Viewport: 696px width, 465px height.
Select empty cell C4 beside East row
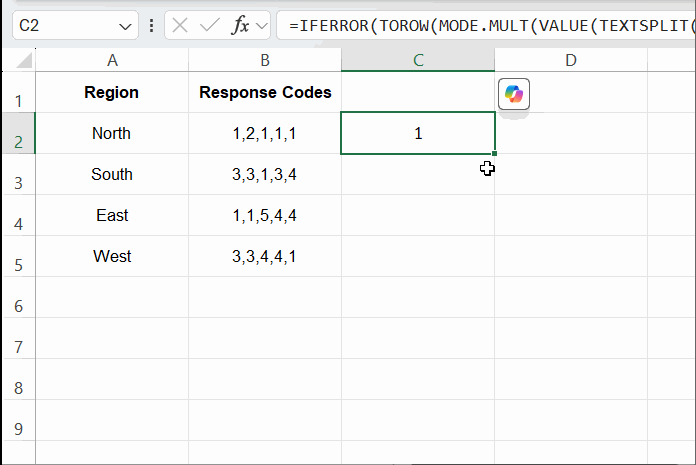pyautogui.click(x=418, y=215)
